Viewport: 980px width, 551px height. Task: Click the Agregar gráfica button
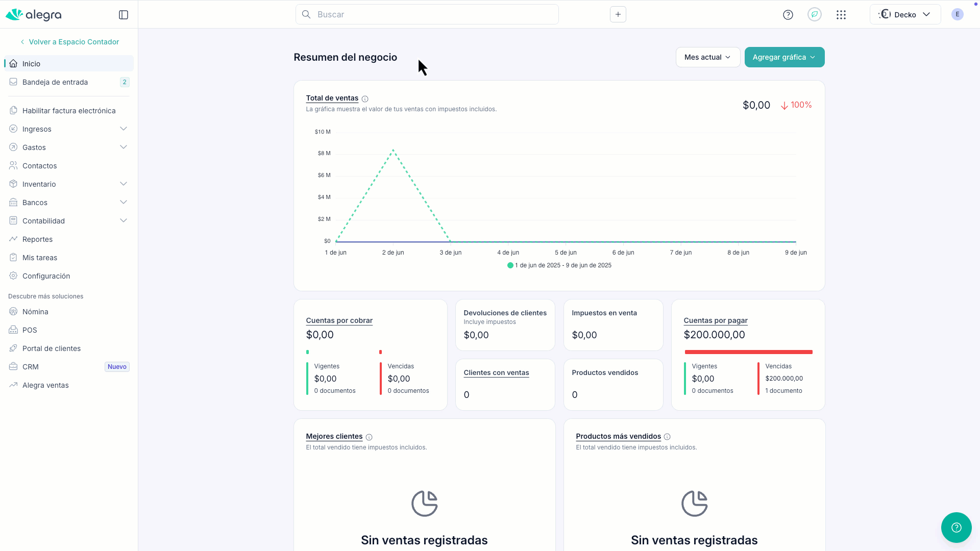click(785, 57)
